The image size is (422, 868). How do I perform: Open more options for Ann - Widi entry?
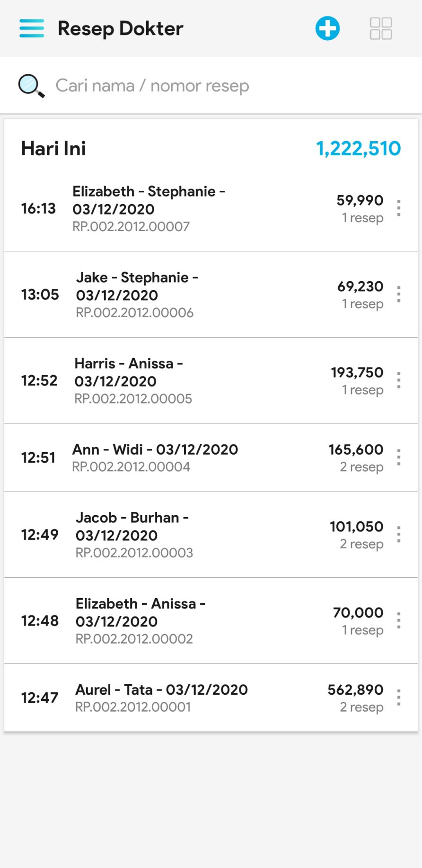click(x=399, y=457)
